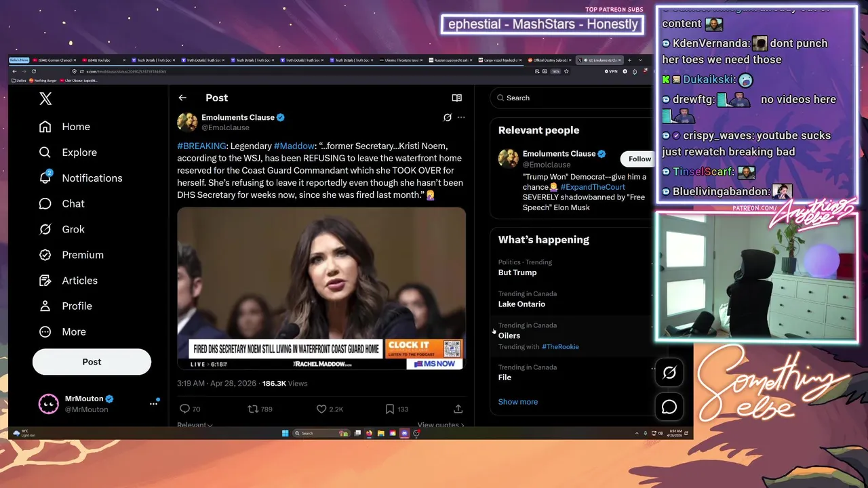Open the #Maddow hashtag link
Viewport: 868px width, 488px height.
pyautogui.click(x=294, y=146)
